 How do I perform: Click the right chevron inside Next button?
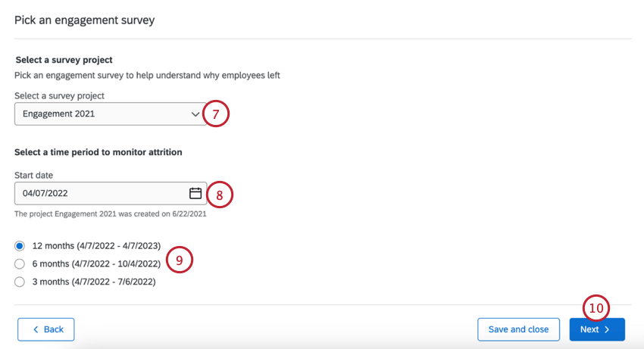tap(607, 329)
